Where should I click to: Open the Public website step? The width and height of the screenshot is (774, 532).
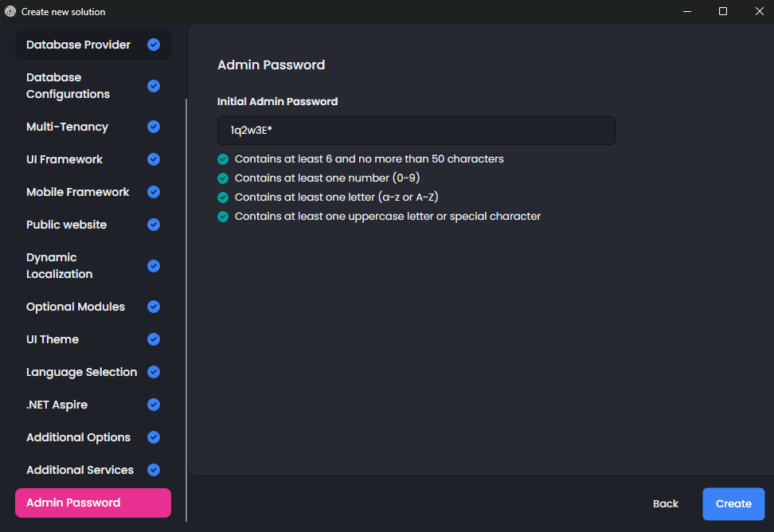click(80, 225)
